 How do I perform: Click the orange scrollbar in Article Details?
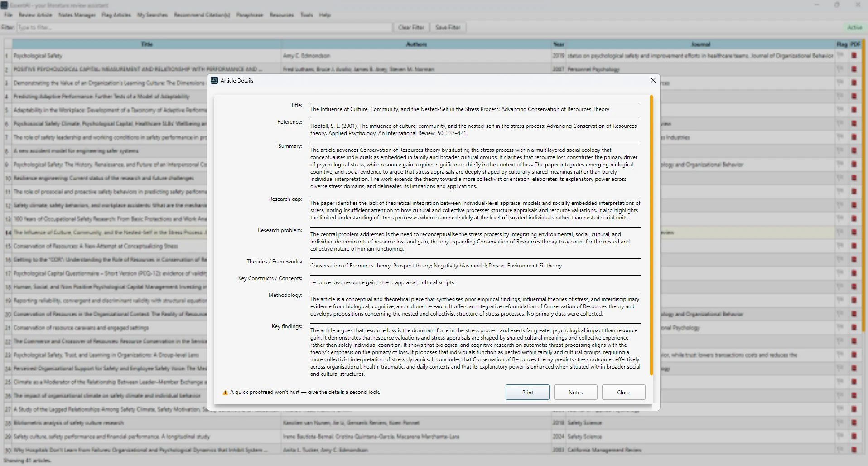click(x=651, y=235)
